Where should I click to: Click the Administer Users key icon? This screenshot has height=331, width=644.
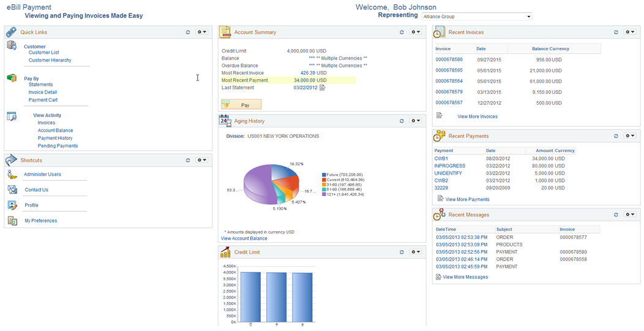click(12, 174)
